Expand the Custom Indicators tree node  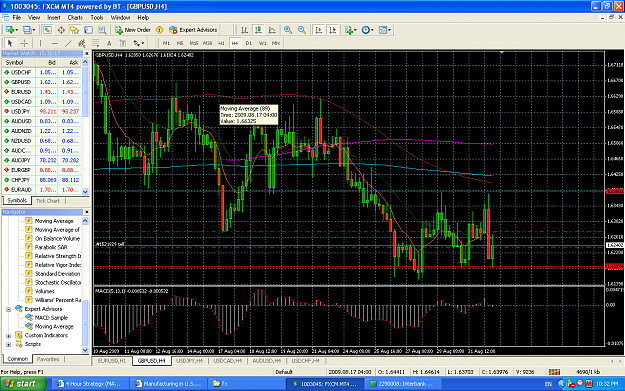pos(8,336)
